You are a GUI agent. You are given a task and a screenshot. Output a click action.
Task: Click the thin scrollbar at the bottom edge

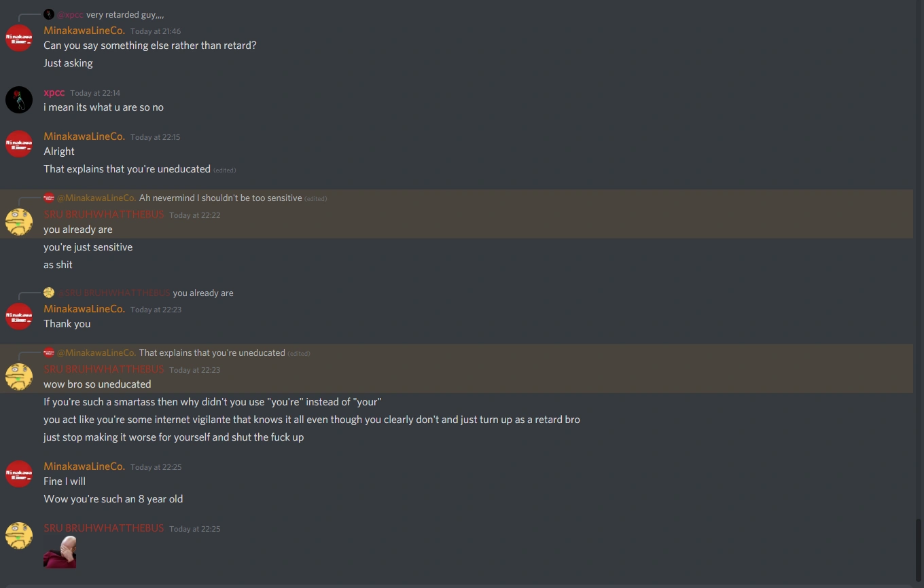point(462,585)
